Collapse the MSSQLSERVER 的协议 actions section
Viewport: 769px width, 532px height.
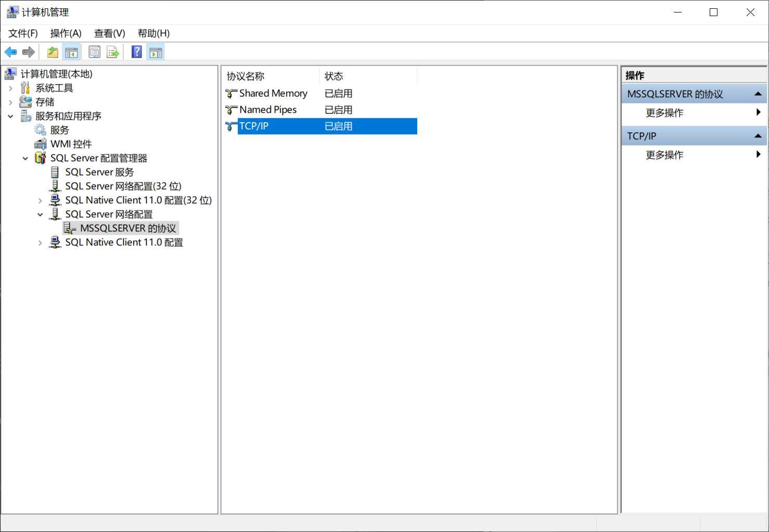click(x=758, y=94)
